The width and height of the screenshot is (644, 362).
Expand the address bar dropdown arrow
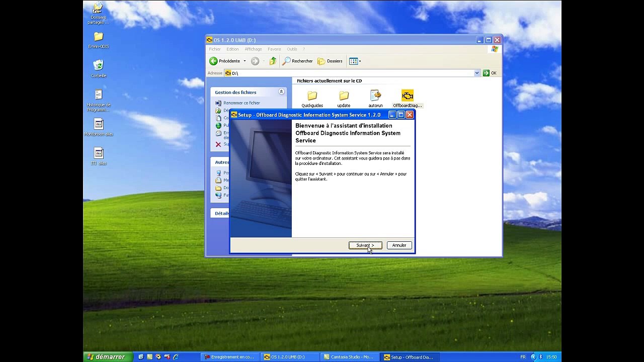point(477,73)
